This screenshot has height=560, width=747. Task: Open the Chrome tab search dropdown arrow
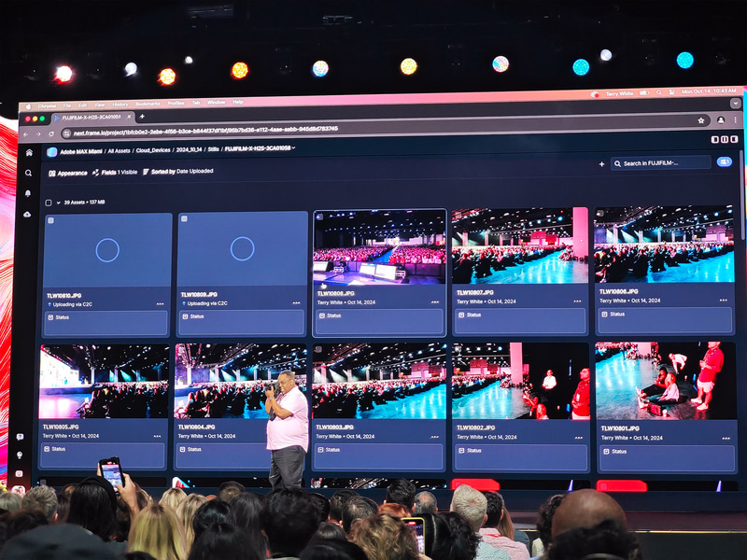coord(735,104)
